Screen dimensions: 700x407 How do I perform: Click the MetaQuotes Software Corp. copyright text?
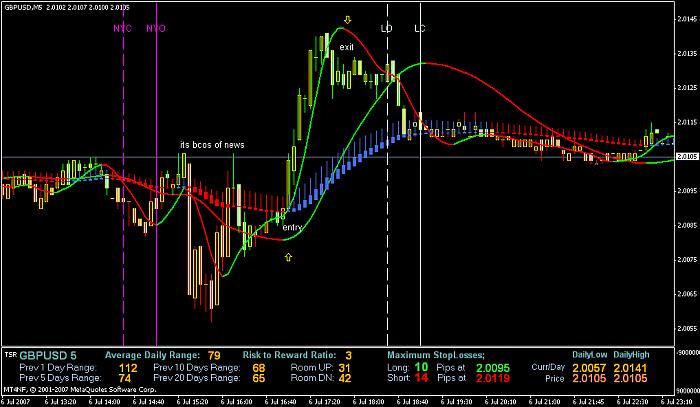click(79, 390)
